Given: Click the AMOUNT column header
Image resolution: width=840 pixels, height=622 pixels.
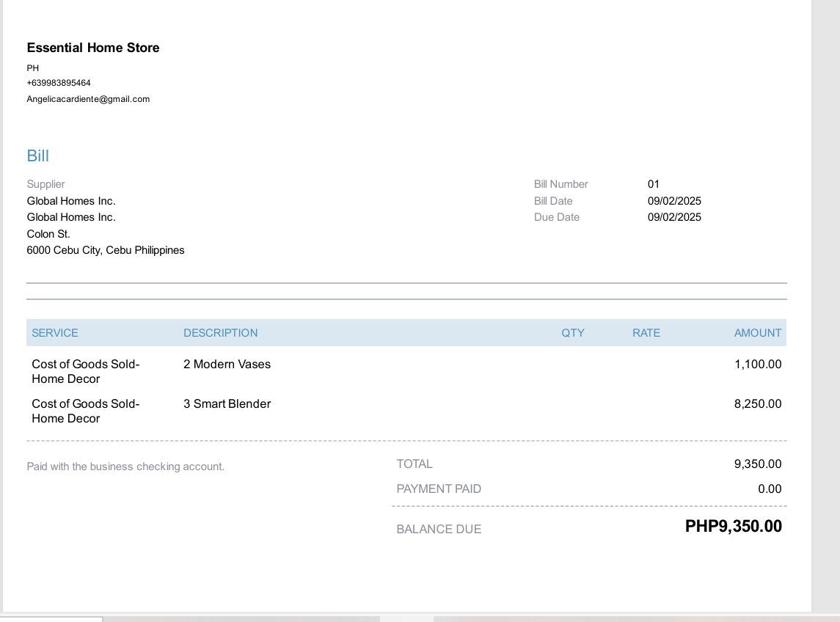Looking at the screenshot, I should 758,333.
